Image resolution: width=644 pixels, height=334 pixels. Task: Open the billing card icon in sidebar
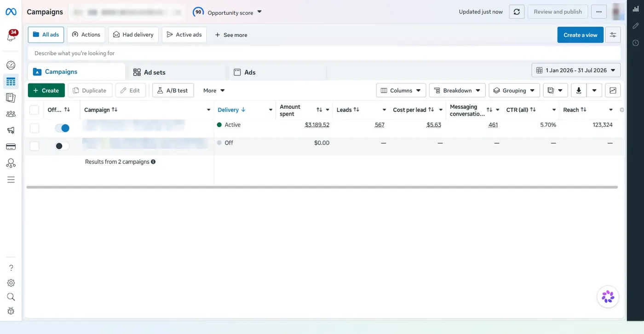click(x=11, y=147)
